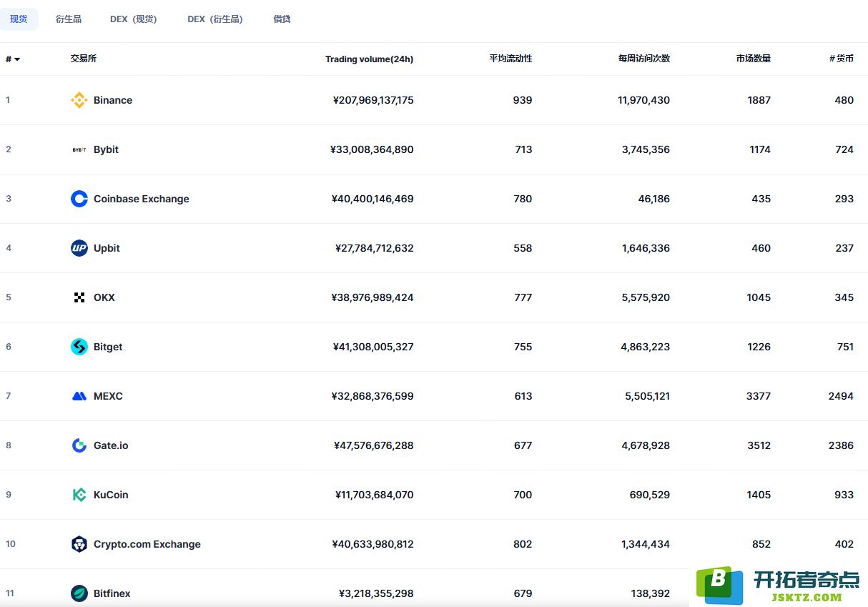Screen dimensions: 868x607
Task: Open the MEXC exchange link
Action: [x=108, y=396]
